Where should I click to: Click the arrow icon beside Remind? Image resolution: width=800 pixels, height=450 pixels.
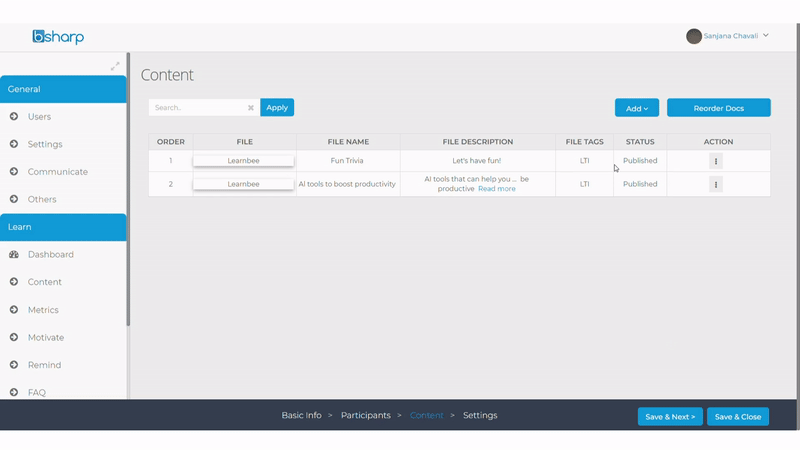click(14, 364)
